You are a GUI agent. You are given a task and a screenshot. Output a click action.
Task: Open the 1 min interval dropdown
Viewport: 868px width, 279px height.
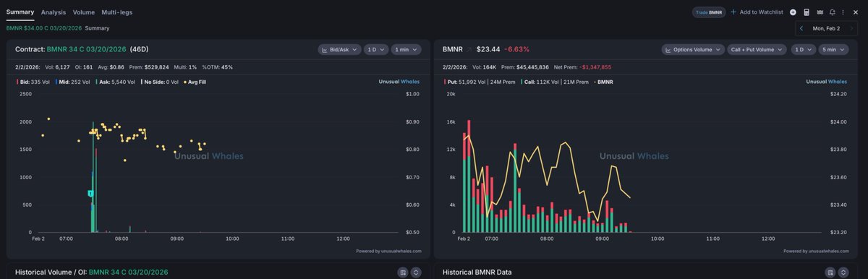pyautogui.click(x=406, y=50)
